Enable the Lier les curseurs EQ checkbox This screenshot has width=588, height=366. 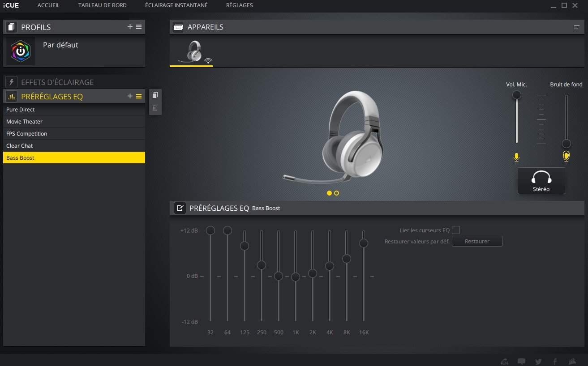tap(456, 230)
